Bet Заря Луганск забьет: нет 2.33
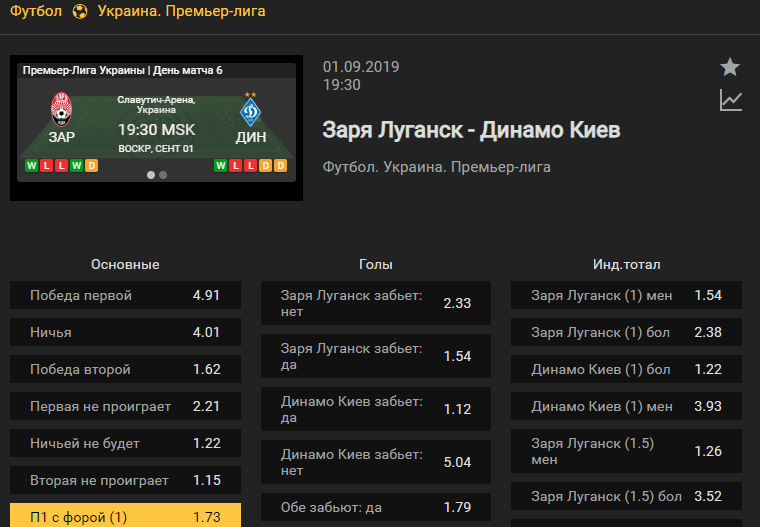This screenshot has height=527, width=760. 376,303
